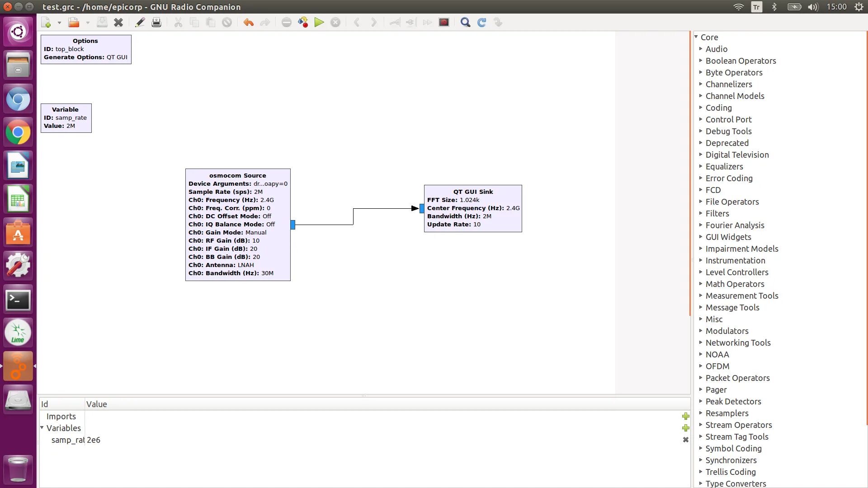Collapse the Core block tree
Viewport: 868px width, 488px height.
(x=696, y=37)
